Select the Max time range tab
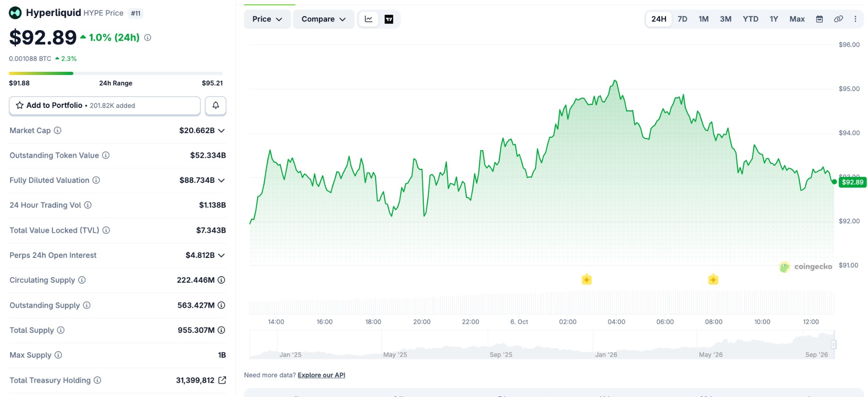Viewport: 868px width, 397px height. tap(797, 19)
